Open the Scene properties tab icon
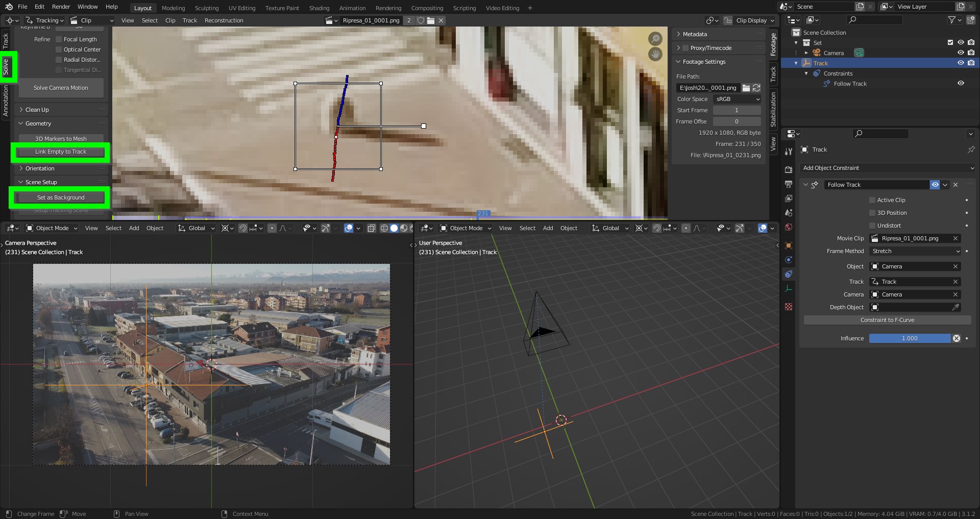Viewport: 980px width, 519px height. pos(789,212)
